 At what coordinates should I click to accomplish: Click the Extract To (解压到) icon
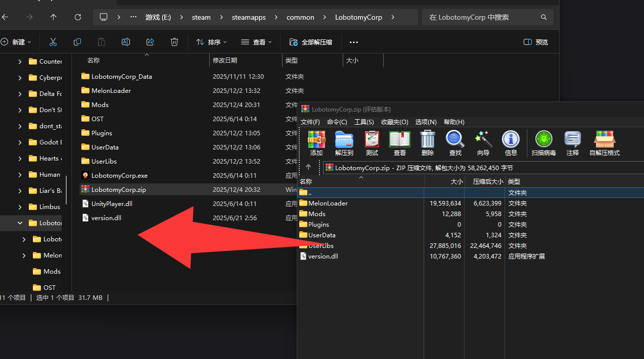(x=344, y=143)
